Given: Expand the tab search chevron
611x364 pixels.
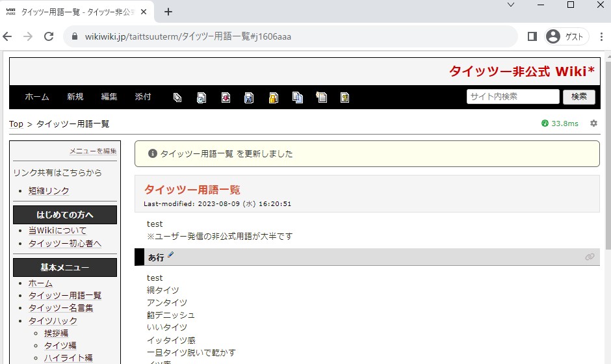Looking at the screenshot, I should (511, 5).
